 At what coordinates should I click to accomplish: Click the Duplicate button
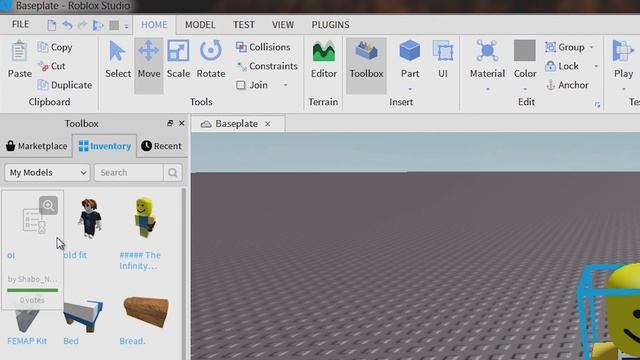65,85
